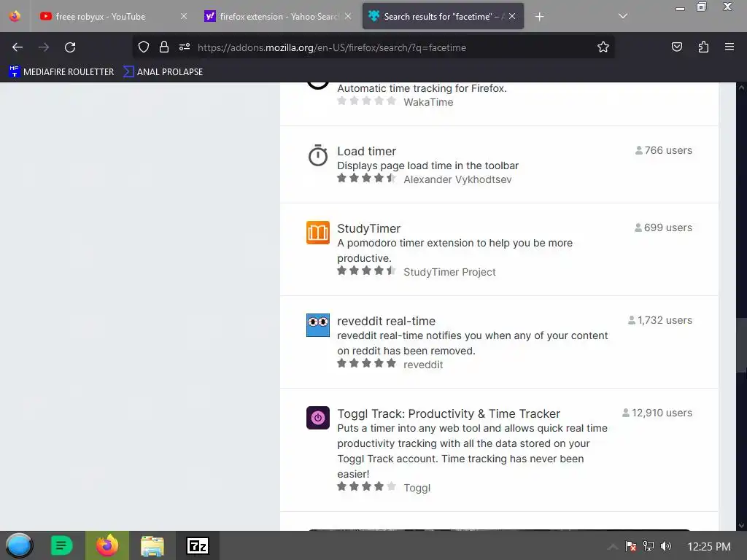Click the scrollbar down arrow

pyautogui.click(x=741, y=526)
